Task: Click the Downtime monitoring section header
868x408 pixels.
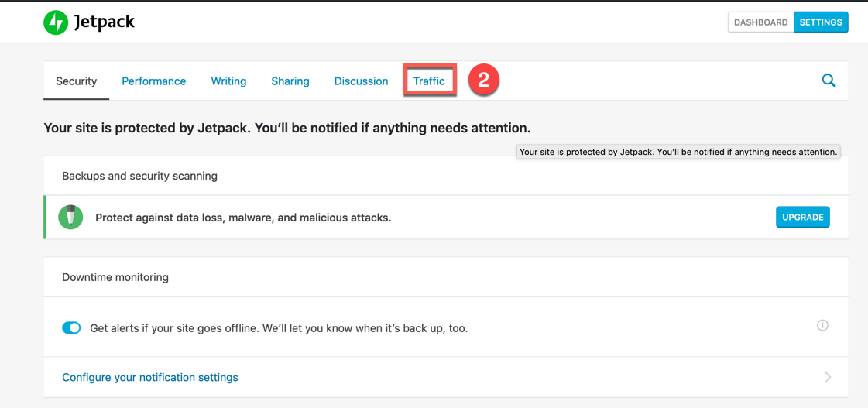Action: pos(115,277)
